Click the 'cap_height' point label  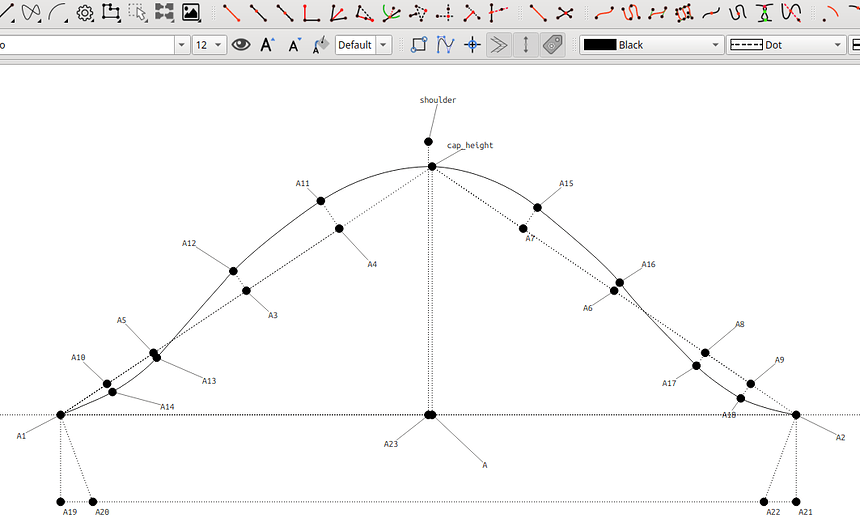point(470,145)
